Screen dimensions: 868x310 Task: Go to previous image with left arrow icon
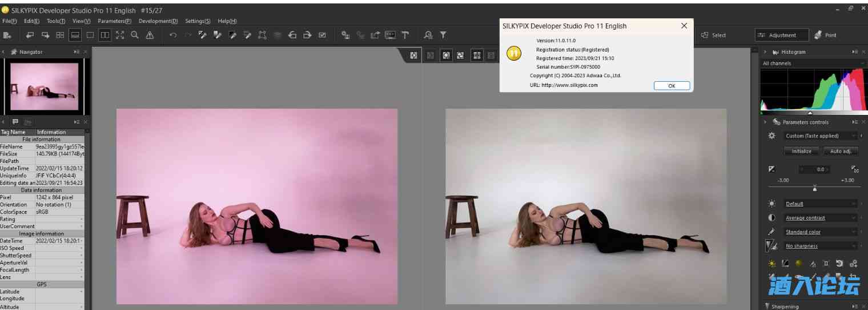pyautogui.click(x=30, y=35)
